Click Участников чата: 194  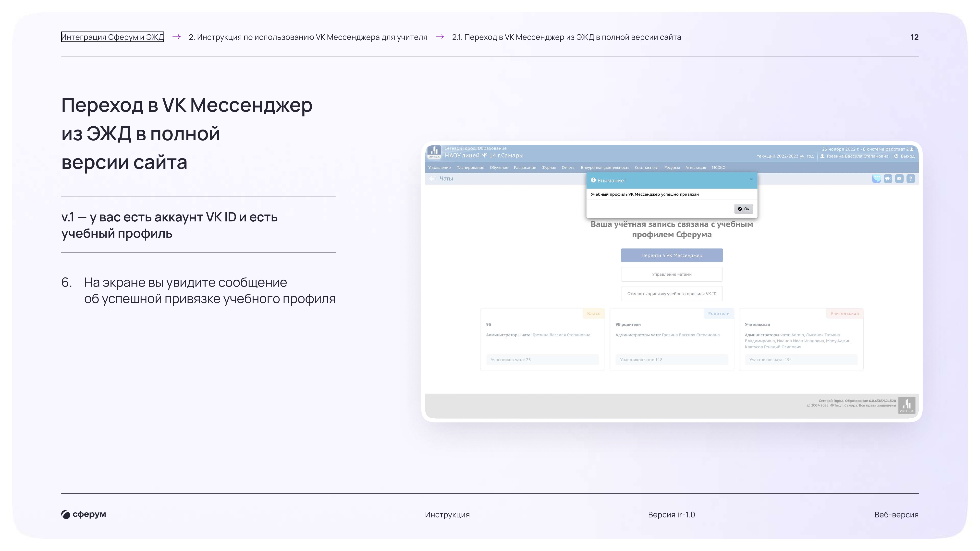801,360
